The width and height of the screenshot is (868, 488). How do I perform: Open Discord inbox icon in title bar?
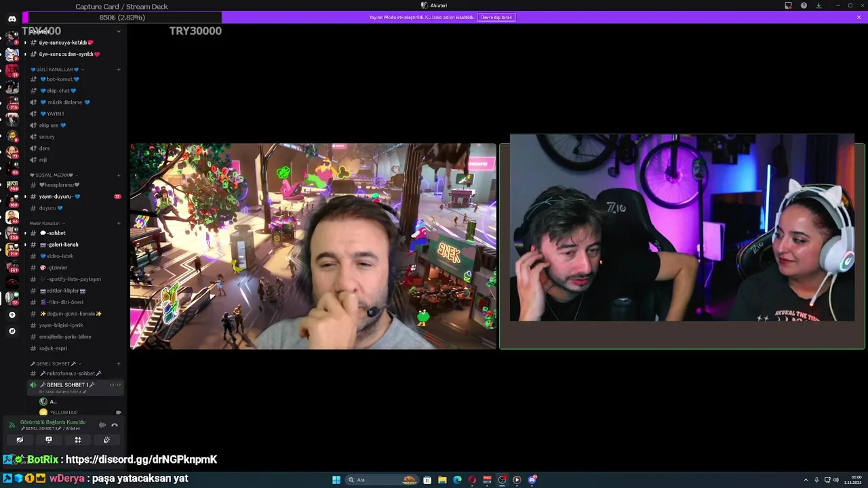(x=788, y=5)
